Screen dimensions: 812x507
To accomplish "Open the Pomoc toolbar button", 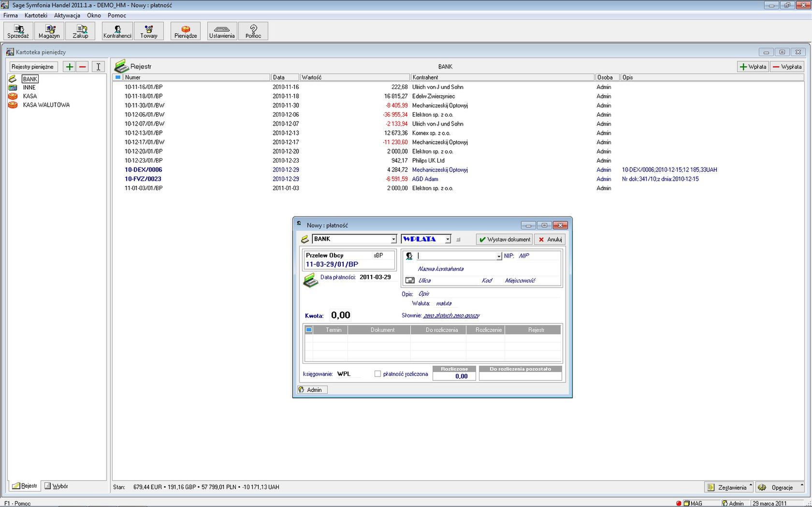I will tap(253, 31).
